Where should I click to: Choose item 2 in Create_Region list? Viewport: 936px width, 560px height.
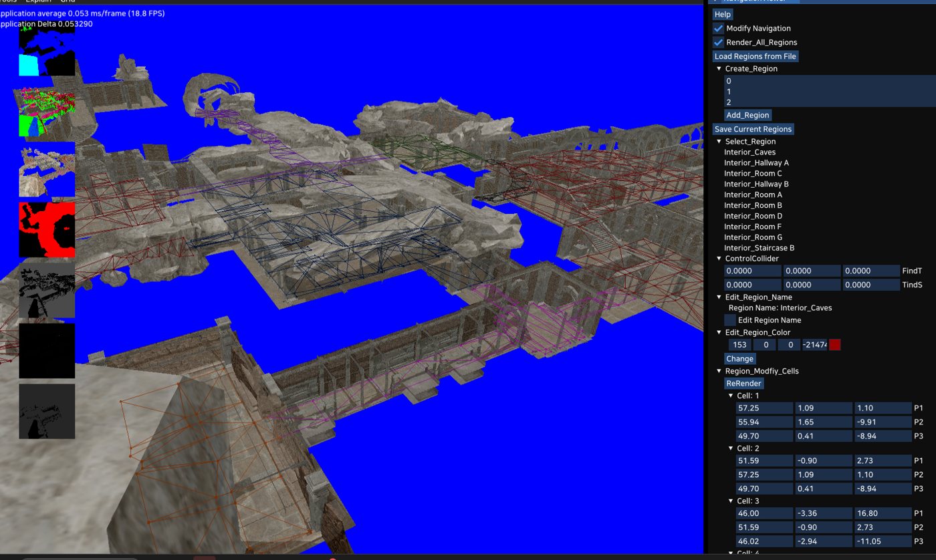point(829,102)
